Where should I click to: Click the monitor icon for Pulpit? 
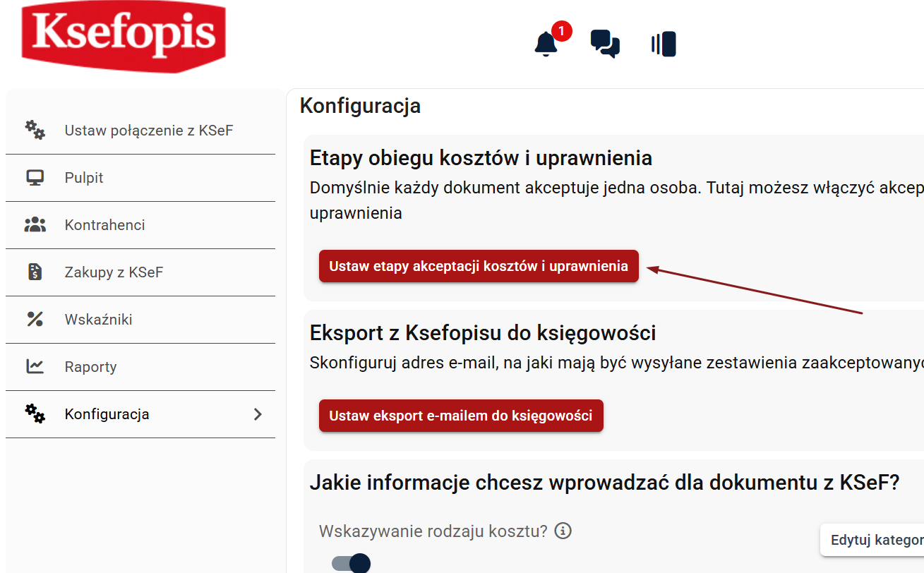[x=35, y=178]
